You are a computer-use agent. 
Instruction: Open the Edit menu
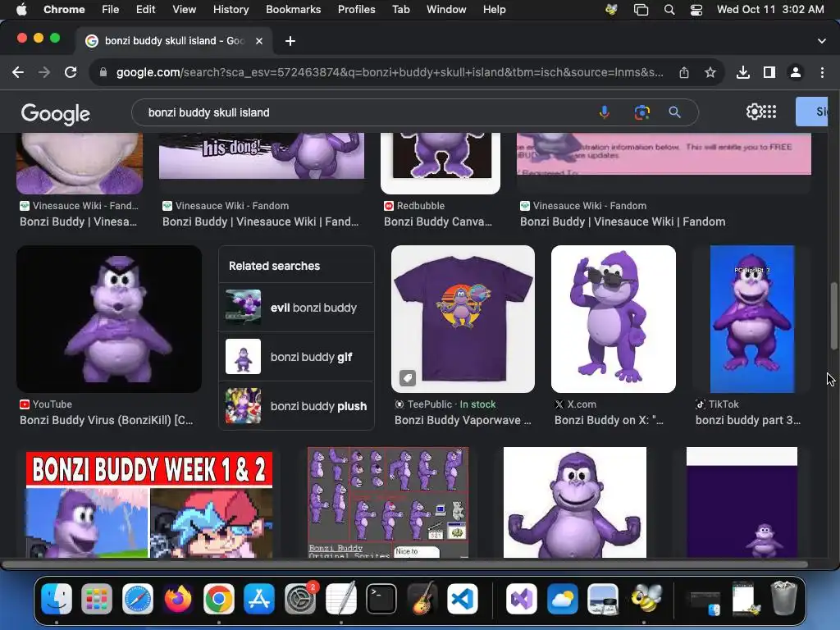[x=145, y=9]
